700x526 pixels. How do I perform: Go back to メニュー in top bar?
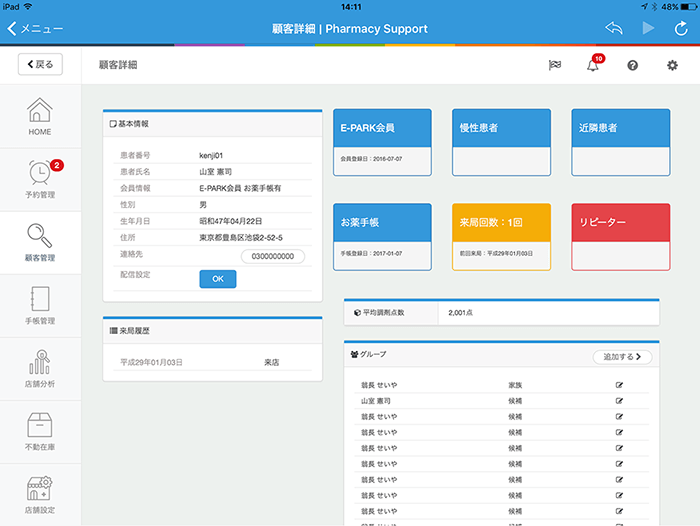[35, 29]
